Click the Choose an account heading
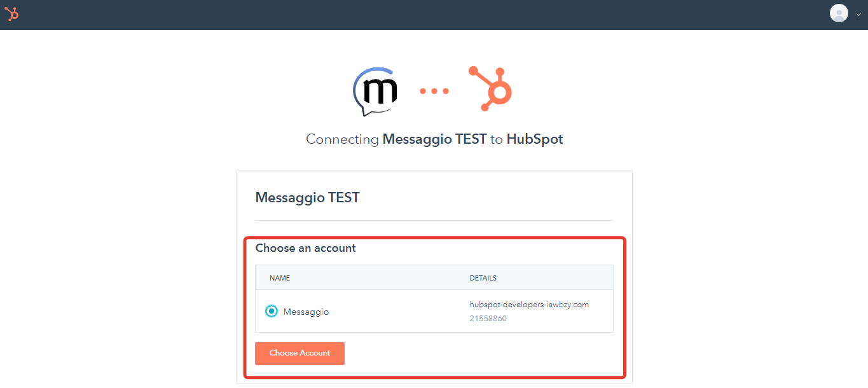The image size is (868, 388). pyautogui.click(x=306, y=248)
